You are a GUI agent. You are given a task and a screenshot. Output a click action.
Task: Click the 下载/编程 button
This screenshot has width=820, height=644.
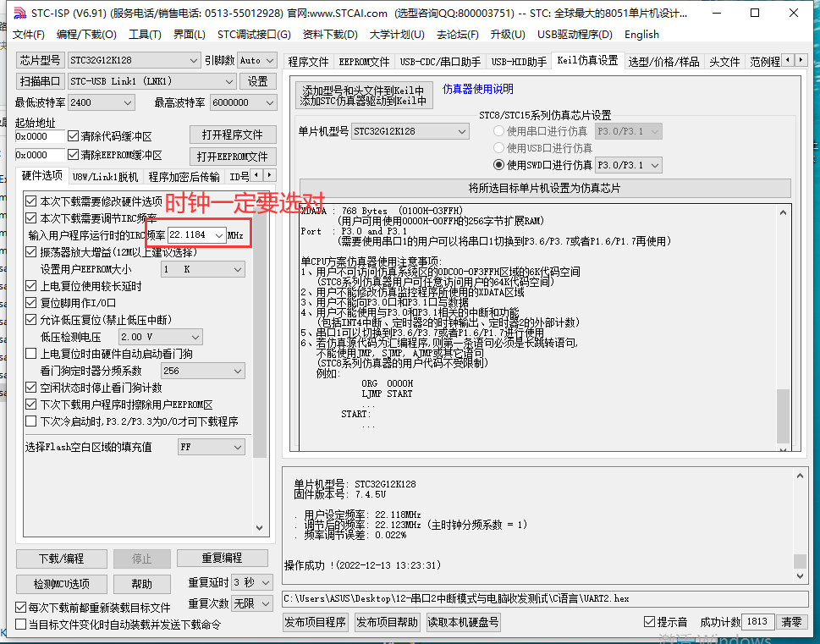(x=62, y=559)
